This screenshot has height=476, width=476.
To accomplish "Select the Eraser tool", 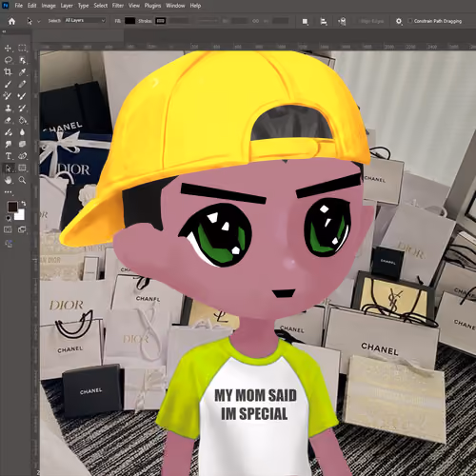I will click(8, 120).
